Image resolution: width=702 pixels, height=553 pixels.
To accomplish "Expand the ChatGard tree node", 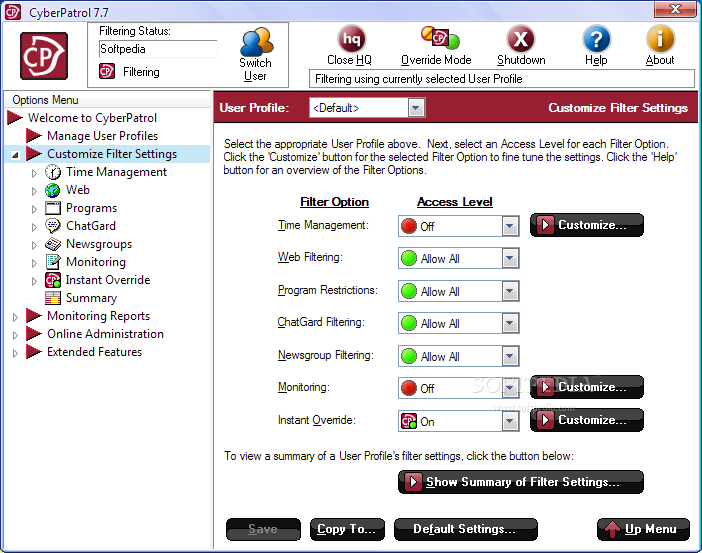I will point(34,227).
